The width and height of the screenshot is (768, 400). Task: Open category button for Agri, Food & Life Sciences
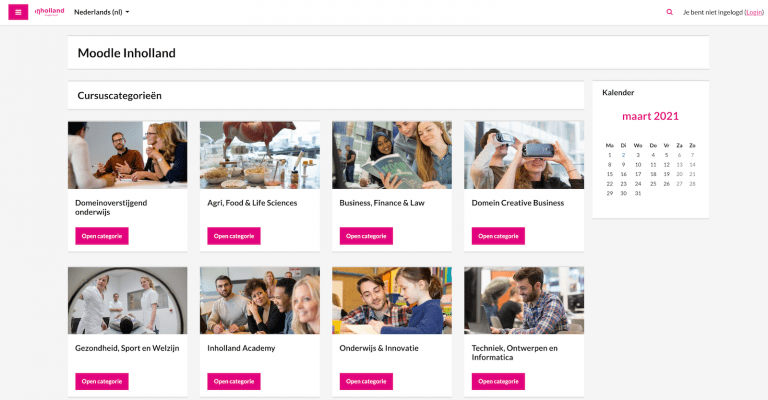234,236
